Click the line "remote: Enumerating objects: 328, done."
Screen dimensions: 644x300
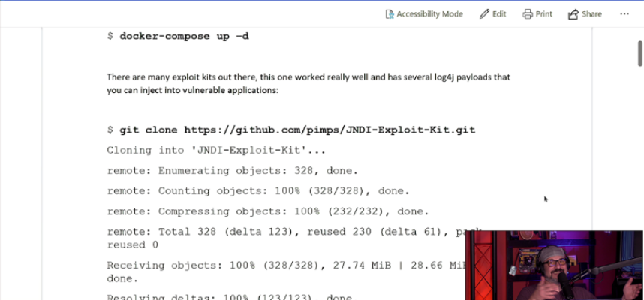click(x=233, y=171)
